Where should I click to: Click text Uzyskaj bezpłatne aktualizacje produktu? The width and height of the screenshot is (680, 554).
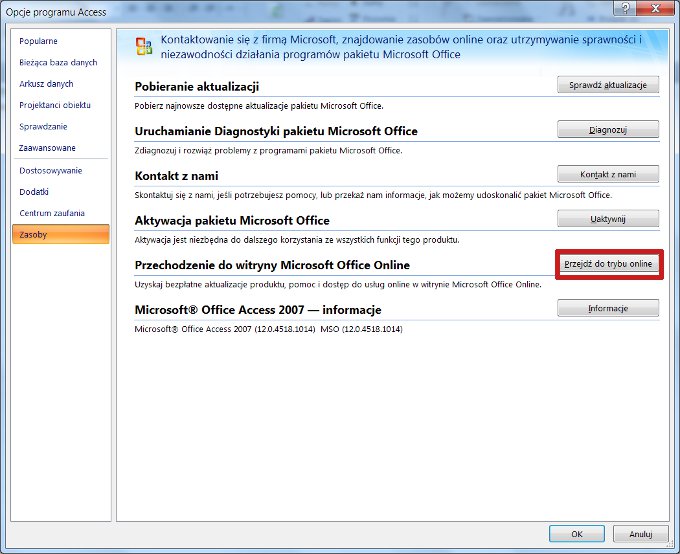pos(338,285)
